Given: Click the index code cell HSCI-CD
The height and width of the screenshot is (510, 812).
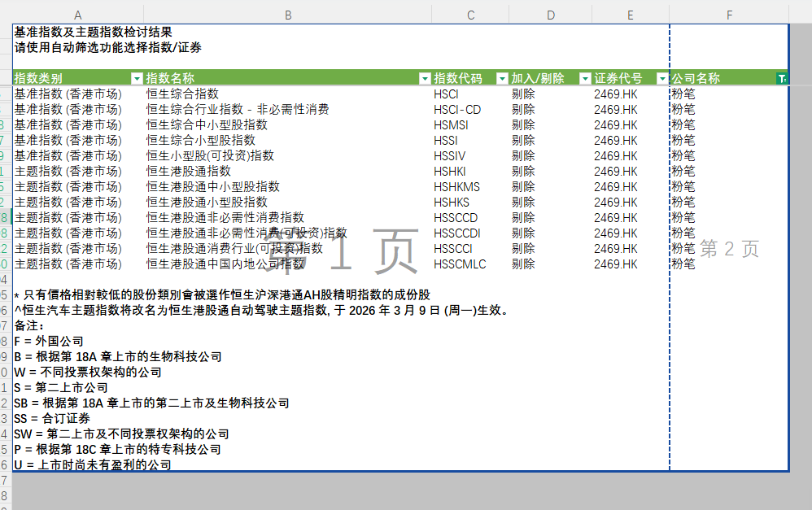Looking at the screenshot, I should click(457, 110).
